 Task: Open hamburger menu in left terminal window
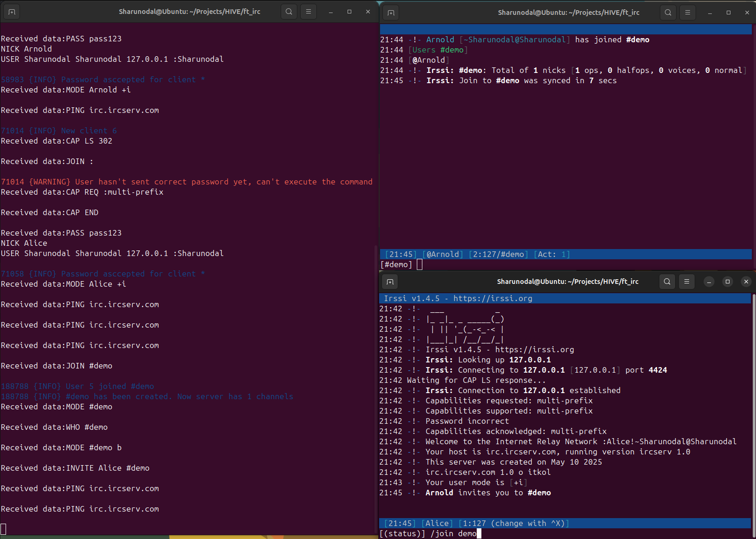click(x=309, y=12)
